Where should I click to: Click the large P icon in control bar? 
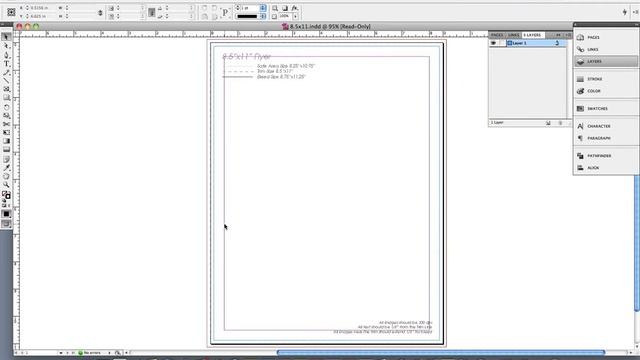coord(225,12)
